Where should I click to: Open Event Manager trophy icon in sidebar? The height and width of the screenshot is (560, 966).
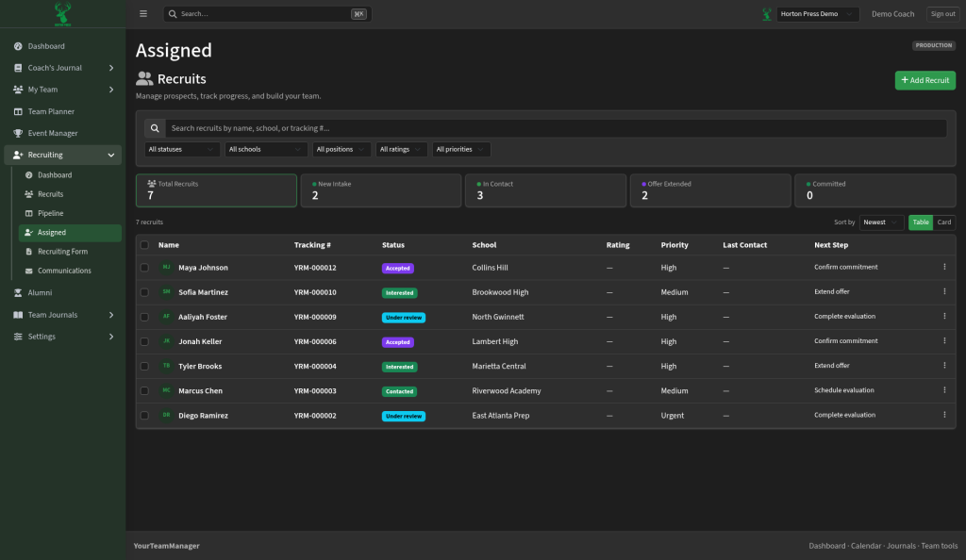18,133
